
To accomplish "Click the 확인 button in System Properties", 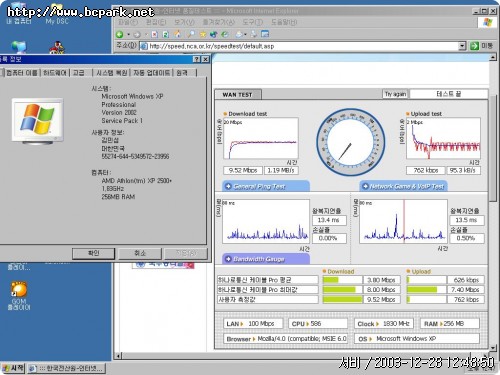I will [x=93, y=253].
